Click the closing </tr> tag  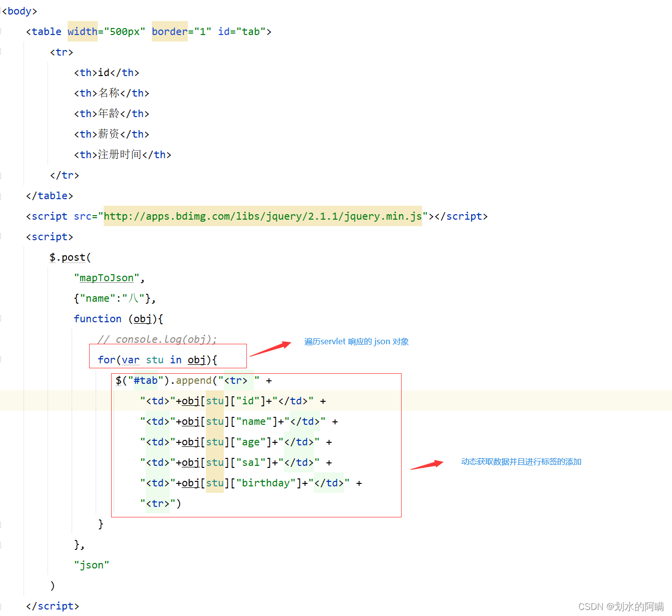(65, 175)
